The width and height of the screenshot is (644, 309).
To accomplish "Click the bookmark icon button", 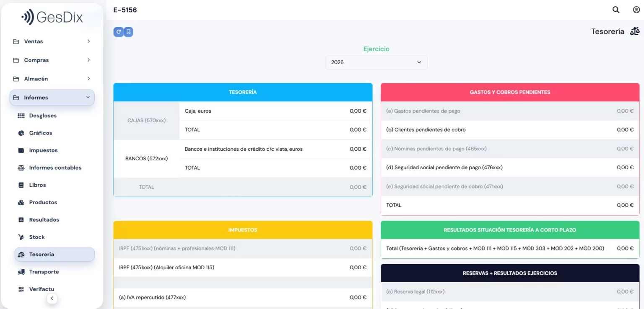I will click(x=128, y=32).
